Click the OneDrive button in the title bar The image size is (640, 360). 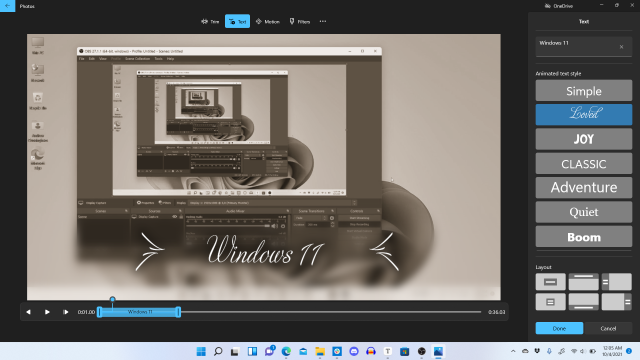(x=559, y=6)
